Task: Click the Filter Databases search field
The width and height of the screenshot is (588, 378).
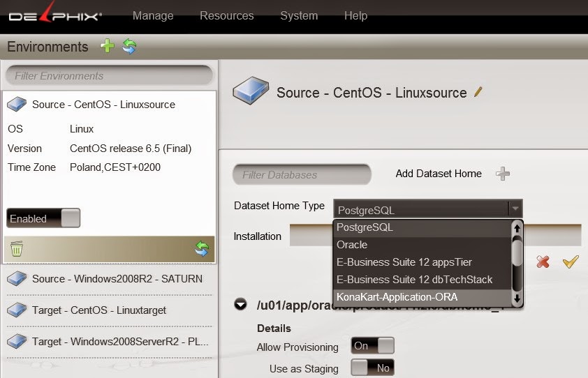Action: pyautogui.click(x=302, y=174)
